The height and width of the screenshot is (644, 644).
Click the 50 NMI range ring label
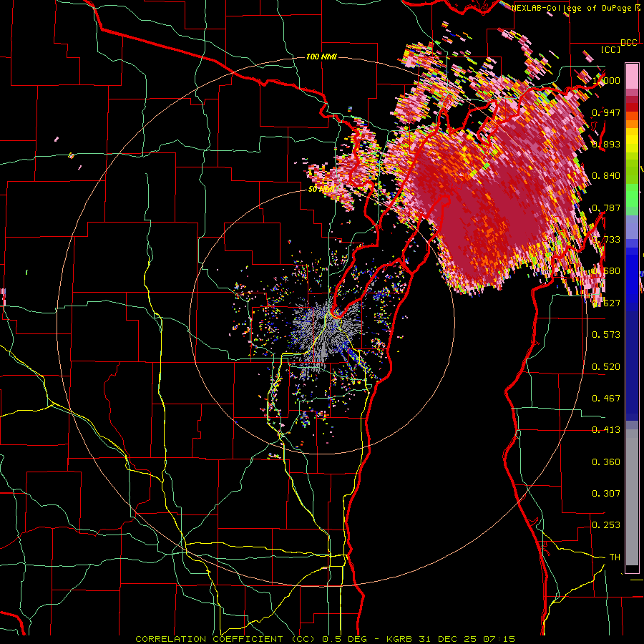[321, 190]
